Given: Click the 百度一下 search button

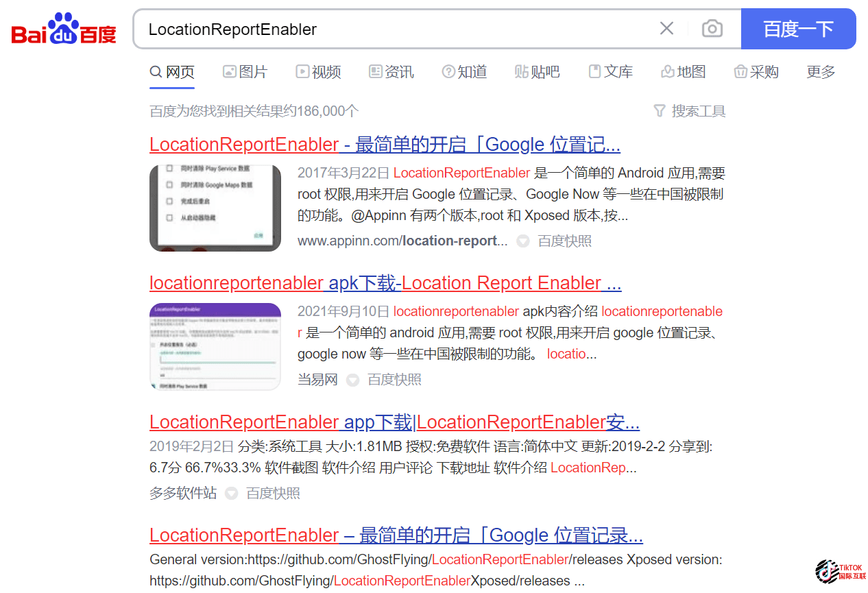Looking at the screenshot, I should pyautogui.click(x=799, y=29).
